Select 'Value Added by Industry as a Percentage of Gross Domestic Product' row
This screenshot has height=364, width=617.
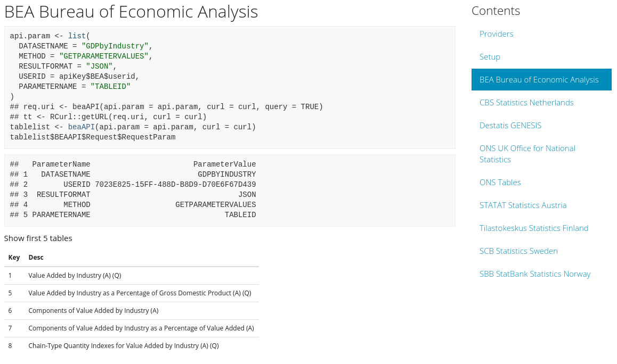point(132,293)
